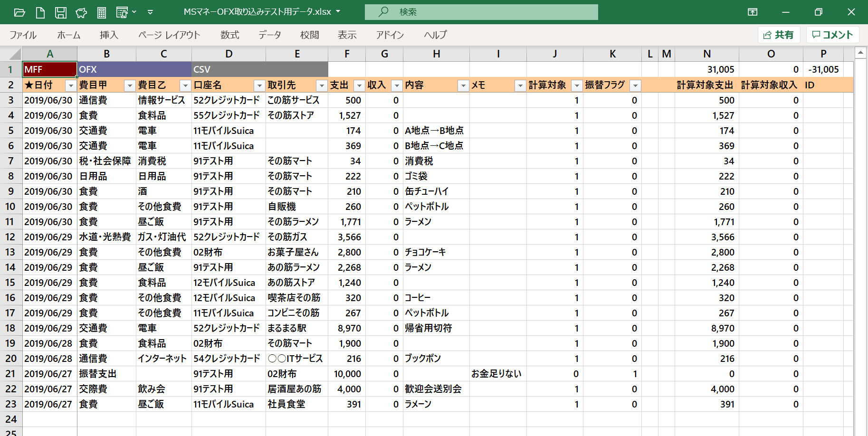The width and height of the screenshot is (868, 436).
Task: Click the calculator icon in toolbar
Action: [102, 12]
